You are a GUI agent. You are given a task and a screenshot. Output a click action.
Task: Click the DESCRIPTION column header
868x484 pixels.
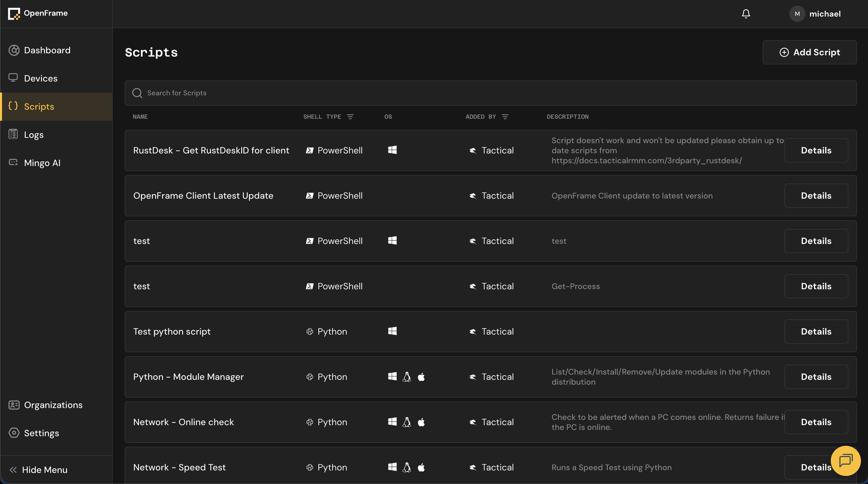567,117
